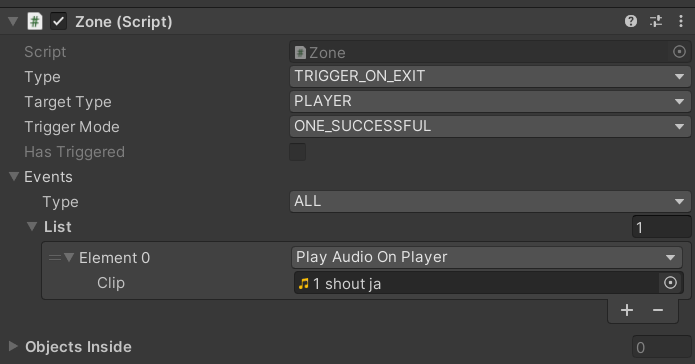This screenshot has height=364, width=695.
Task: Collapse the Events foldout arrow
Action: pyautogui.click(x=14, y=176)
